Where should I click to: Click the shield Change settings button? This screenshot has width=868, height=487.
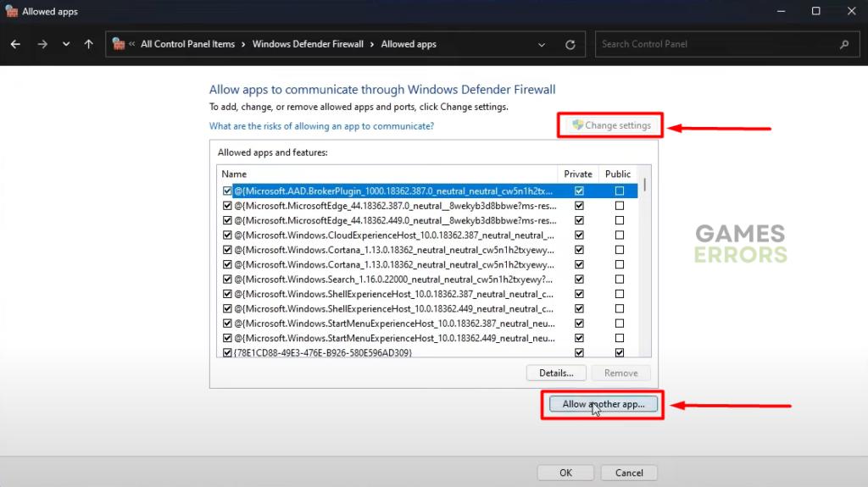(611, 125)
